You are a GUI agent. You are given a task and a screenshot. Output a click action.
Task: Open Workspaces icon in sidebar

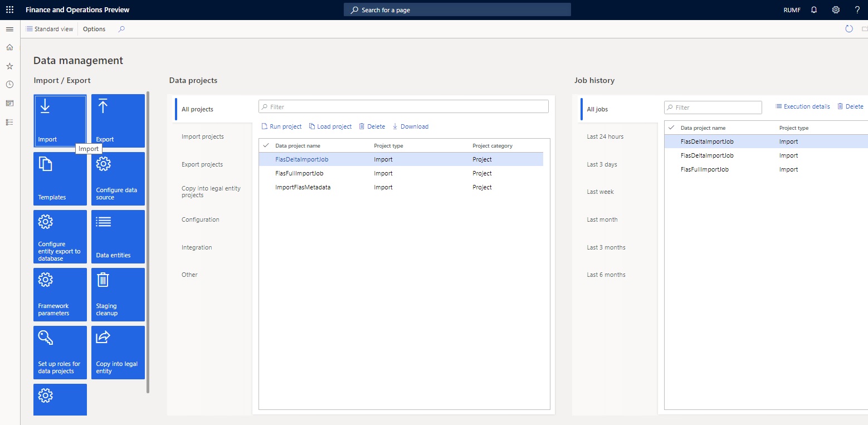pyautogui.click(x=9, y=104)
